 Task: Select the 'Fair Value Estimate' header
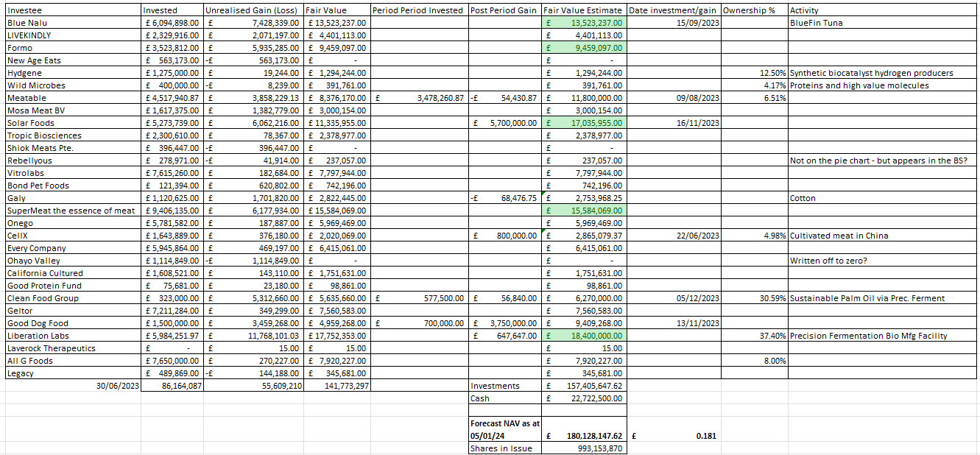[x=585, y=10]
